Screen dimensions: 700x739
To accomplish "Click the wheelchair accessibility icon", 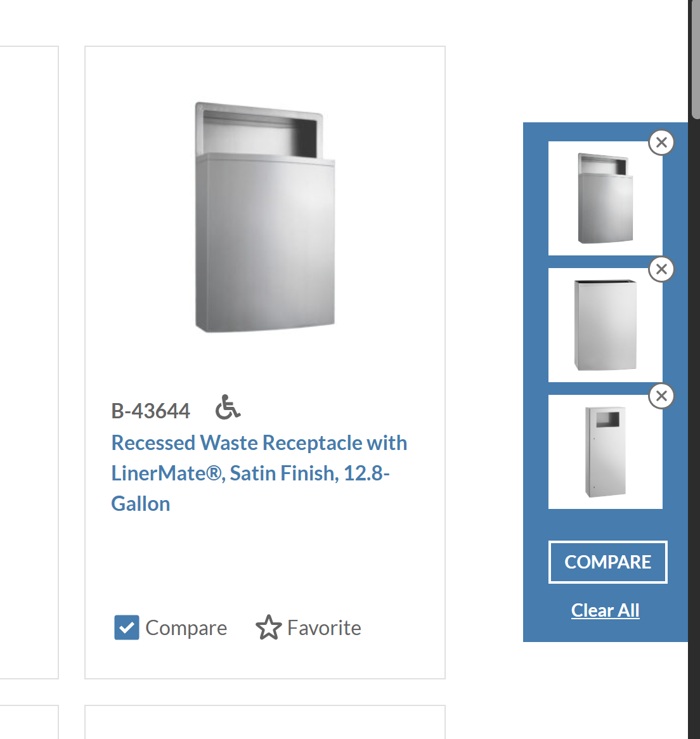I will click(x=228, y=407).
